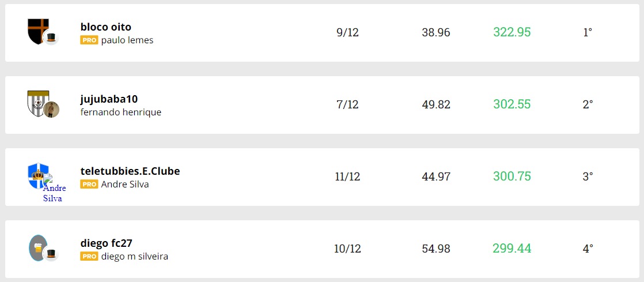Open the jujubaba10 striped team shield
644x282 pixels.
point(37,101)
